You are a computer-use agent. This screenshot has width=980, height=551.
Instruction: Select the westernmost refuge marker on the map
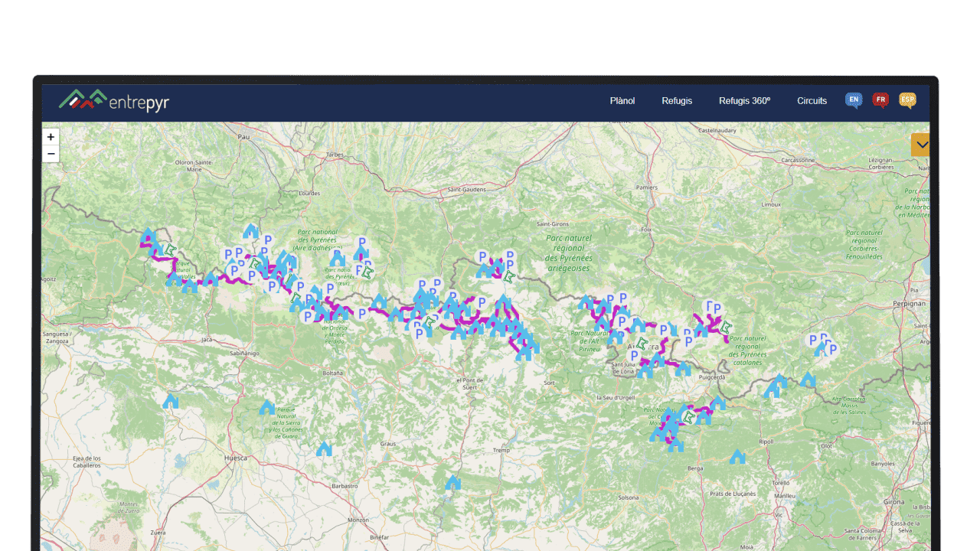click(x=148, y=234)
